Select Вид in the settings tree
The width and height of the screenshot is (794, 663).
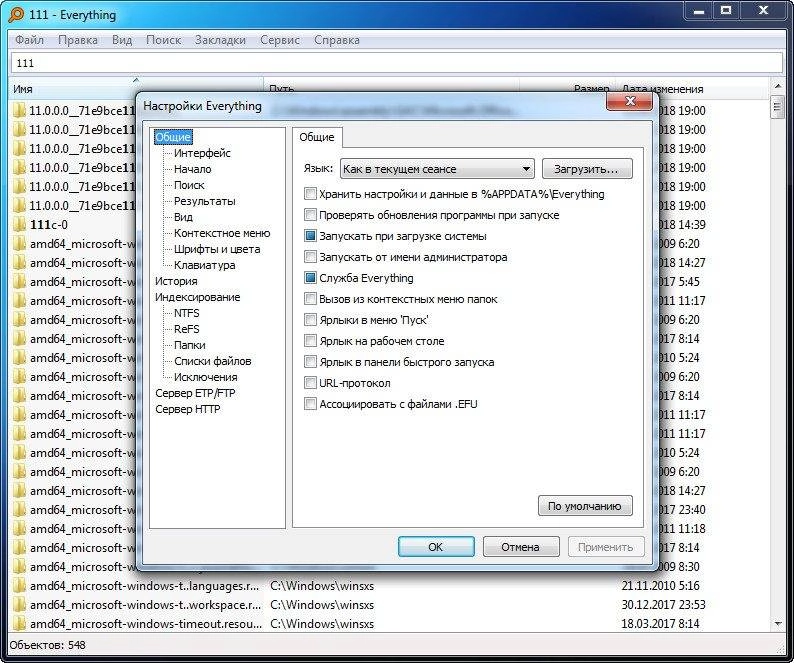tap(183, 217)
